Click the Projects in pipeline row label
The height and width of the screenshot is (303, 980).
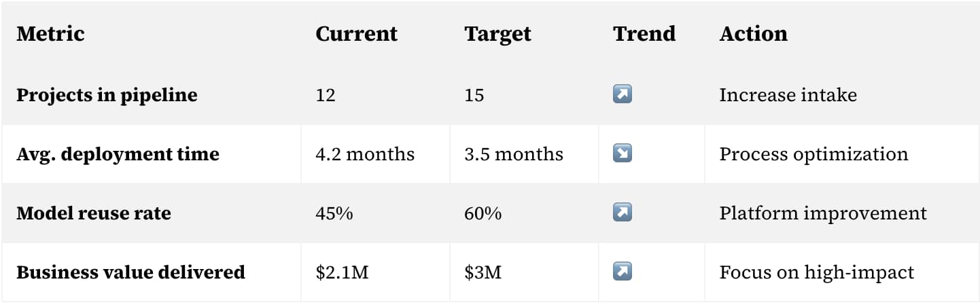107,95
